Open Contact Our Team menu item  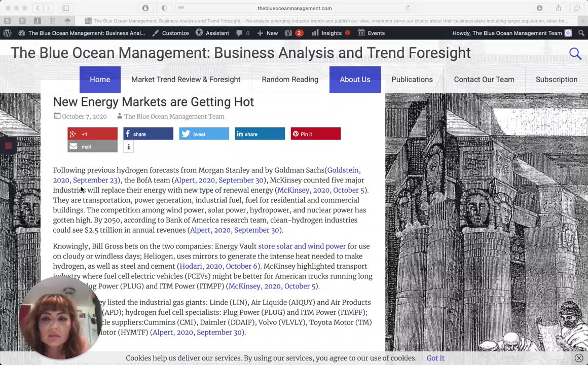(484, 80)
